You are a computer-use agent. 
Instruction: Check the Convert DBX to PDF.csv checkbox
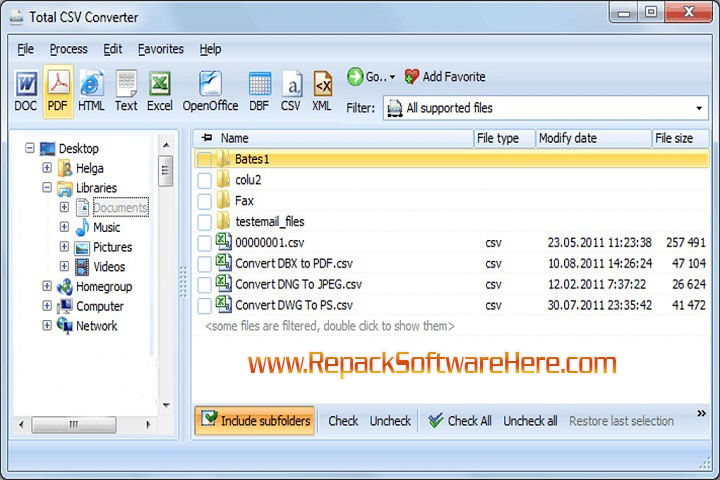(x=204, y=264)
